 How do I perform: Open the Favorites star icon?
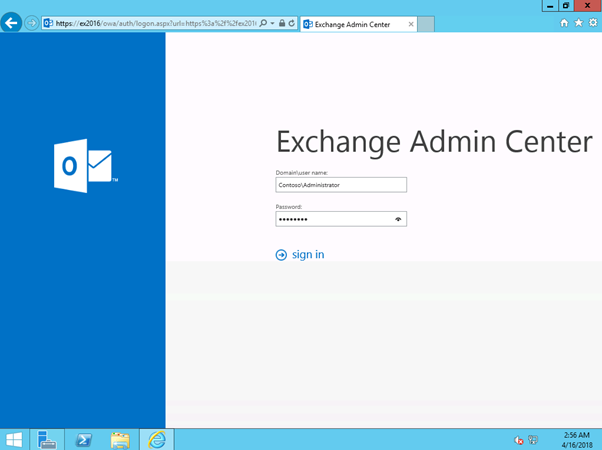pyautogui.click(x=579, y=23)
